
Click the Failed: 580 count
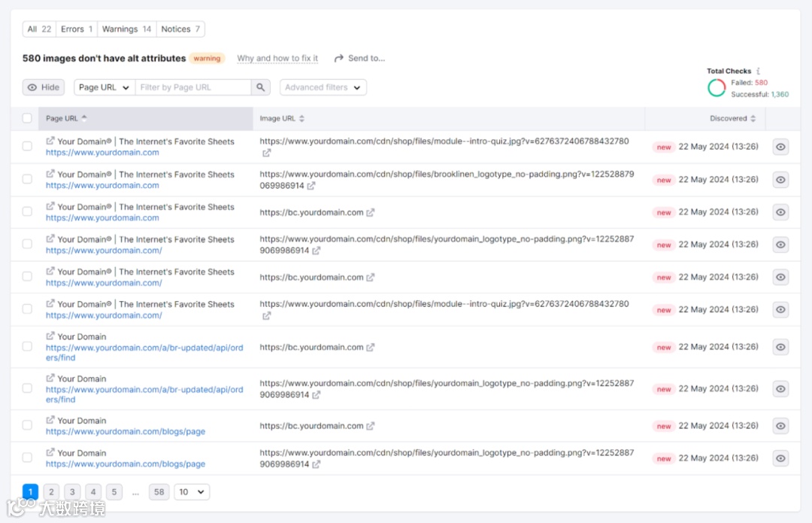tap(750, 83)
